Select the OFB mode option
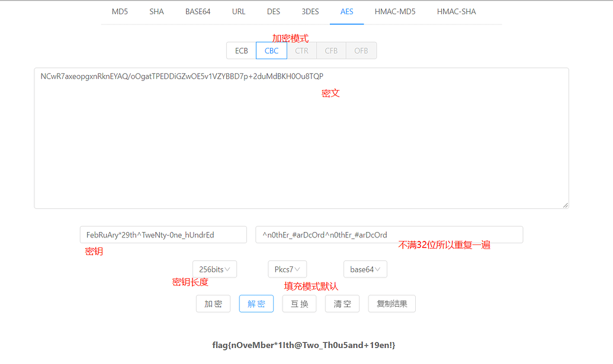 click(x=361, y=51)
